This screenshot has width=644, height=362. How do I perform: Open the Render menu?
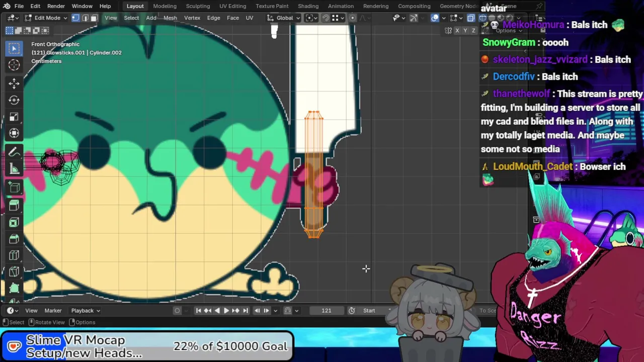click(56, 6)
